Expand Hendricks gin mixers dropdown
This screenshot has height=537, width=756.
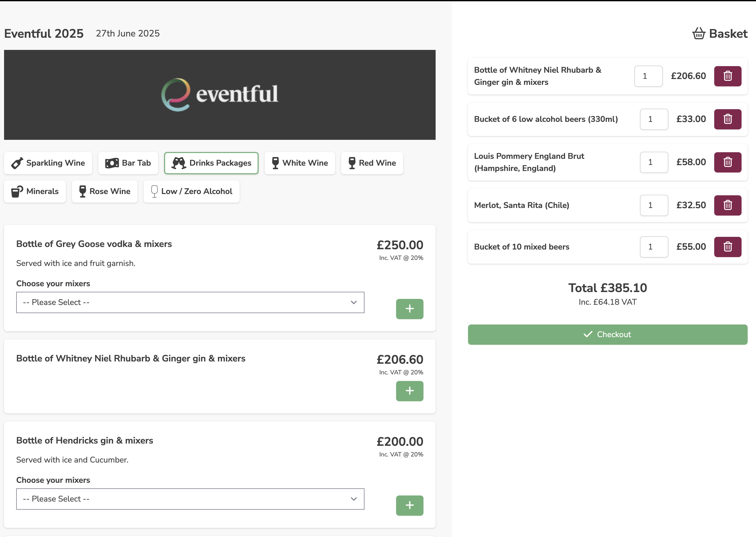(x=190, y=499)
